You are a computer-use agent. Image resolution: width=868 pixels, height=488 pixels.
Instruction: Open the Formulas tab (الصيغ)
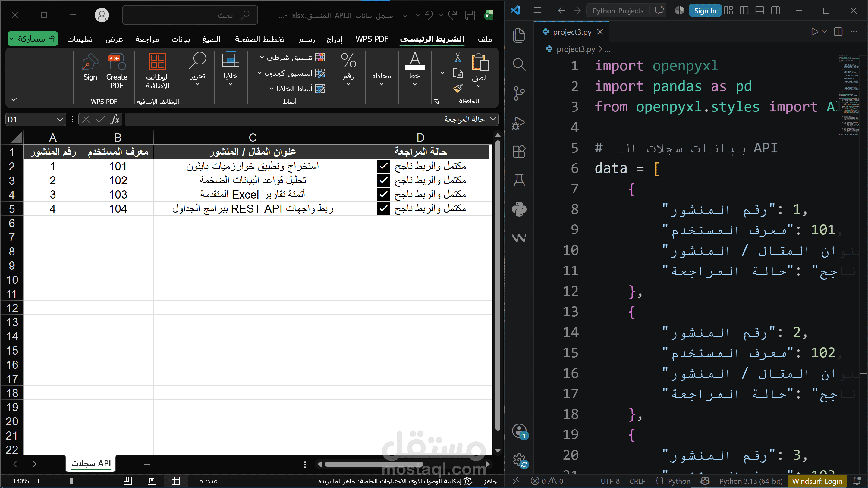tap(211, 39)
